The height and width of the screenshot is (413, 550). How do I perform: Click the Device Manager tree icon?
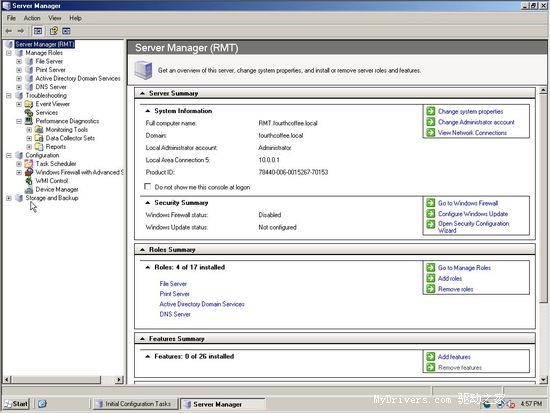(29, 189)
